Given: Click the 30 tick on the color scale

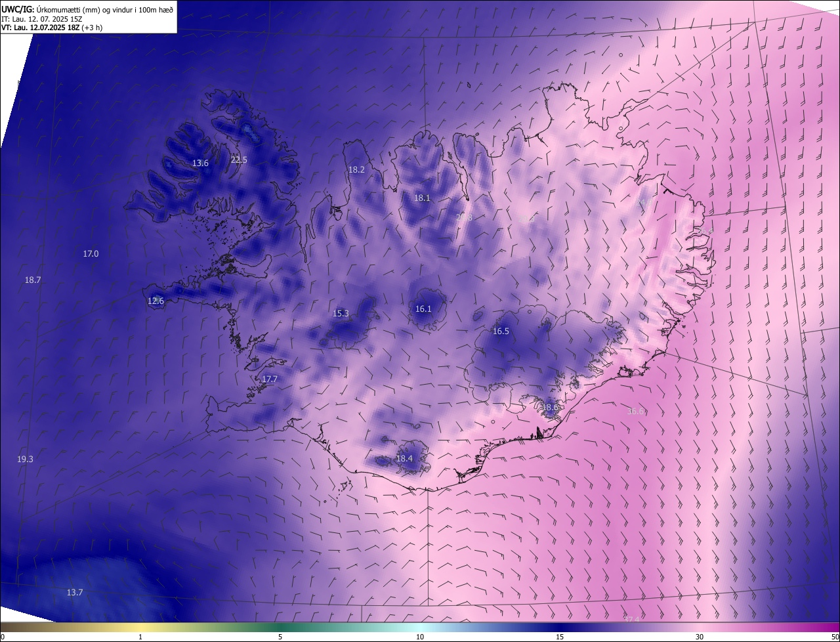Looking at the screenshot, I should [x=700, y=637].
